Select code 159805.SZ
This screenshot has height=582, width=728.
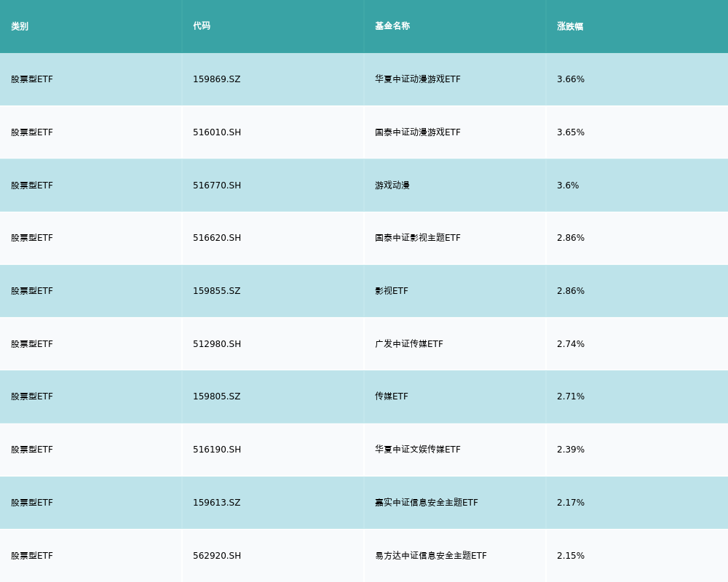[x=217, y=396]
